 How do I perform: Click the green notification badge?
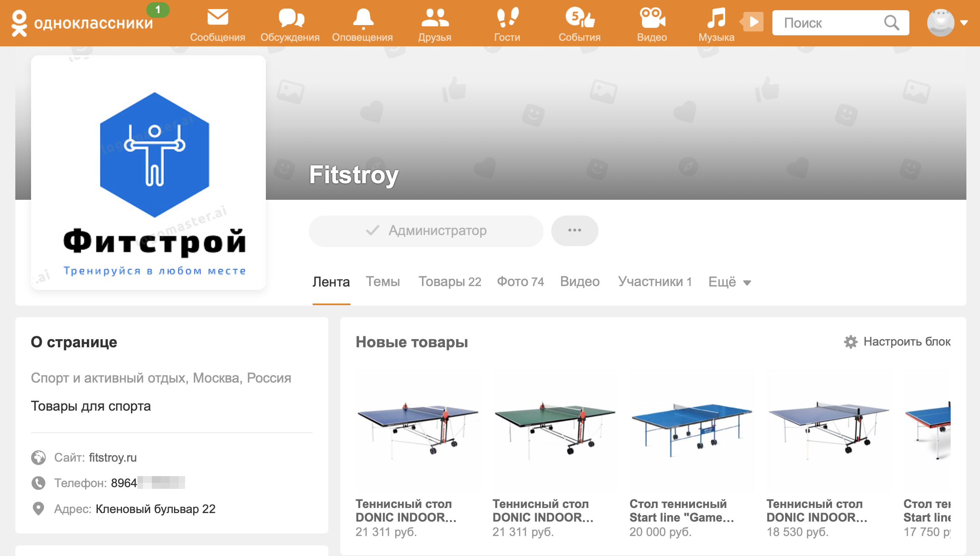158,10
